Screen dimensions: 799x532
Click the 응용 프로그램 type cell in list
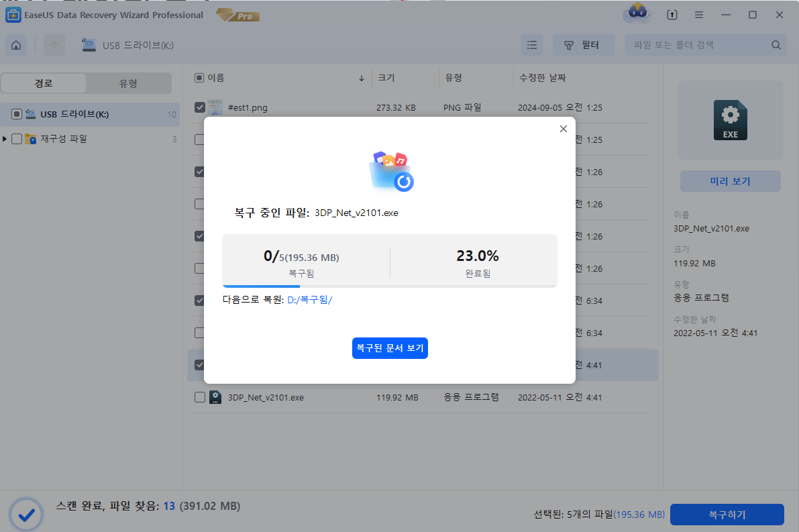click(471, 397)
